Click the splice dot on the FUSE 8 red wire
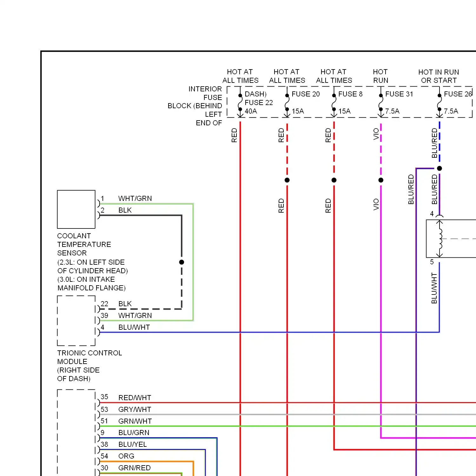Screen dimensions: 476x476 [334, 180]
